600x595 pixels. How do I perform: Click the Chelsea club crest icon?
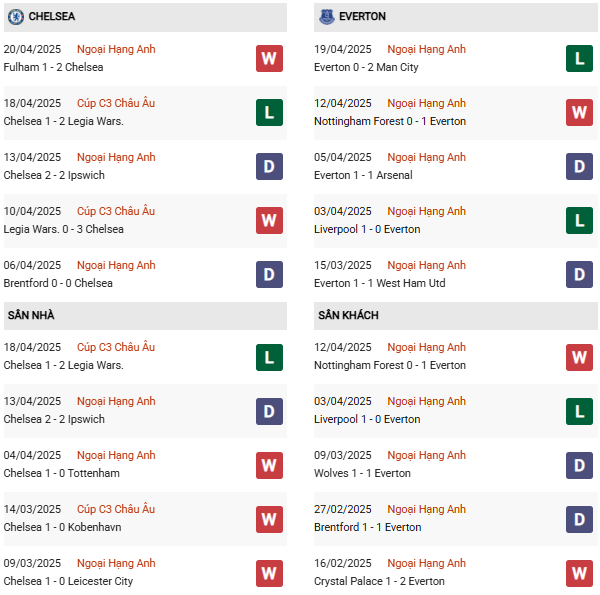click(15, 17)
